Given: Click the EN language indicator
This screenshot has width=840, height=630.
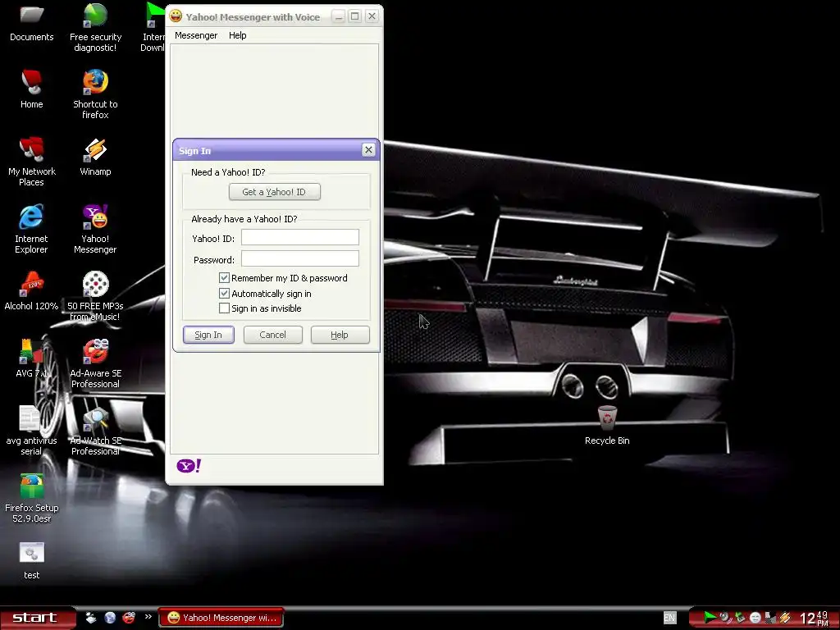Looking at the screenshot, I should pos(669,618).
